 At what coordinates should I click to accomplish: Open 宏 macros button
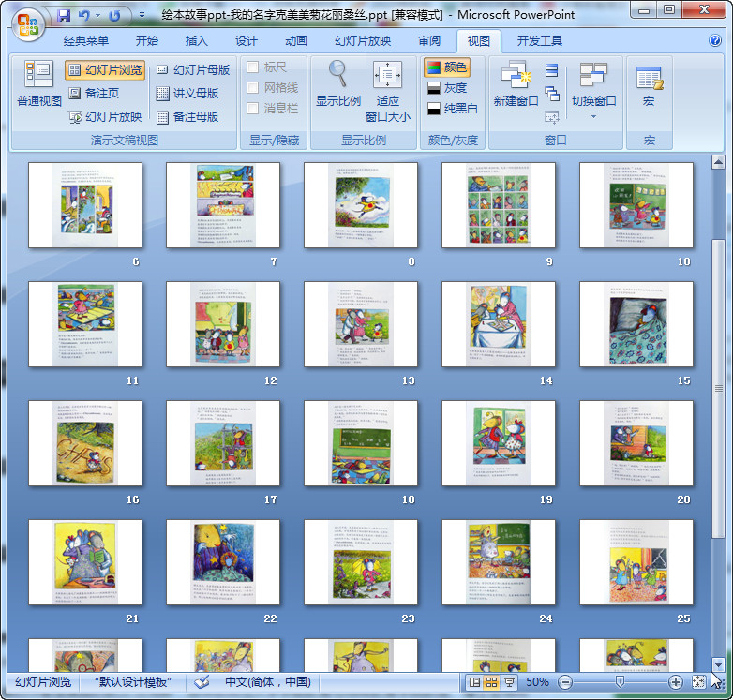click(649, 84)
